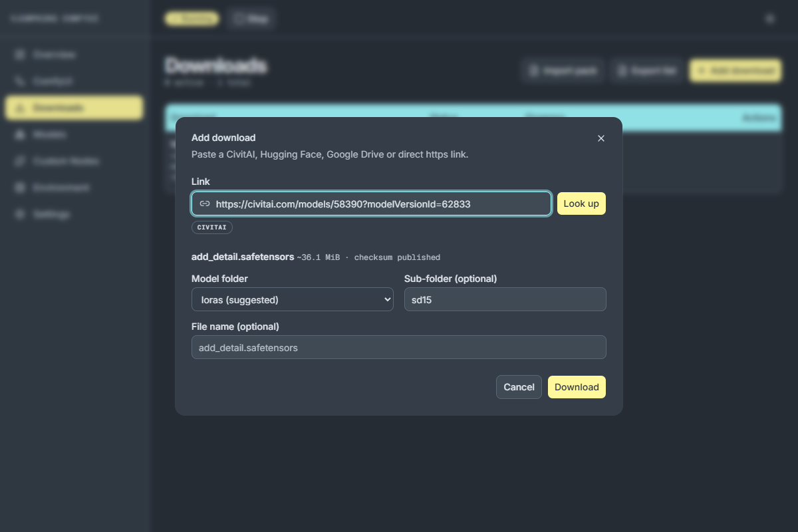Click the '~36.1 MiB · checksum published' text
The image size is (798, 532).
coord(368,257)
